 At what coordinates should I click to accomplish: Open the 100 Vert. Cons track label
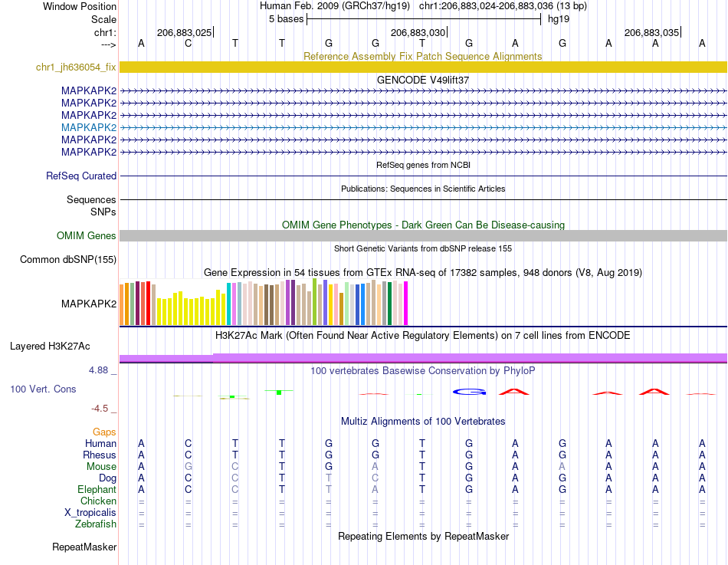[43, 389]
